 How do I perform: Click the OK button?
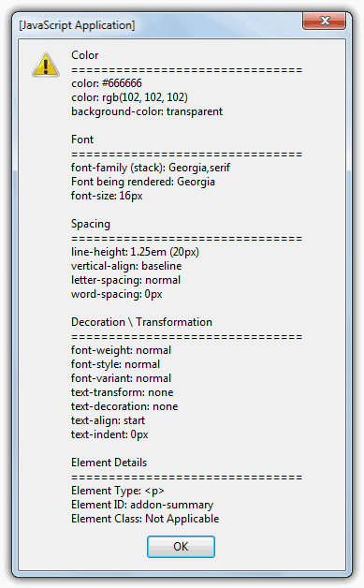[x=181, y=547]
